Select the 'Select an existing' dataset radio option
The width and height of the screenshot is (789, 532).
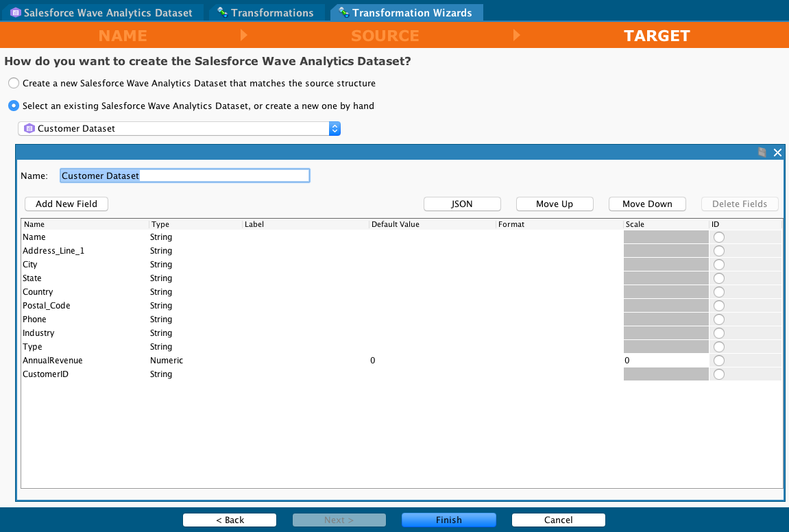pyautogui.click(x=14, y=106)
